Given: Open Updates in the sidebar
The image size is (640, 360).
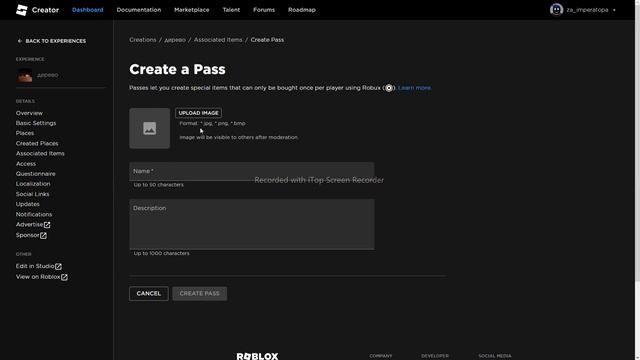Looking at the screenshot, I should (28, 204).
